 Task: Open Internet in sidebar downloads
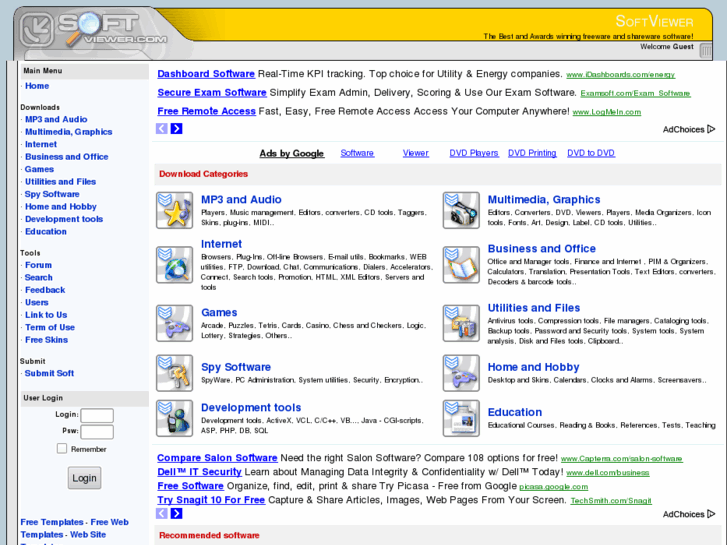[41, 144]
